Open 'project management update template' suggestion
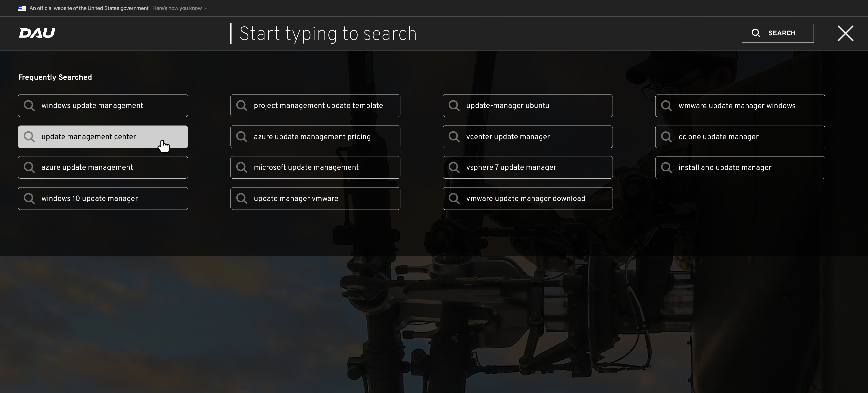This screenshot has width=868, height=393. pyautogui.click(x=315, y=105)
